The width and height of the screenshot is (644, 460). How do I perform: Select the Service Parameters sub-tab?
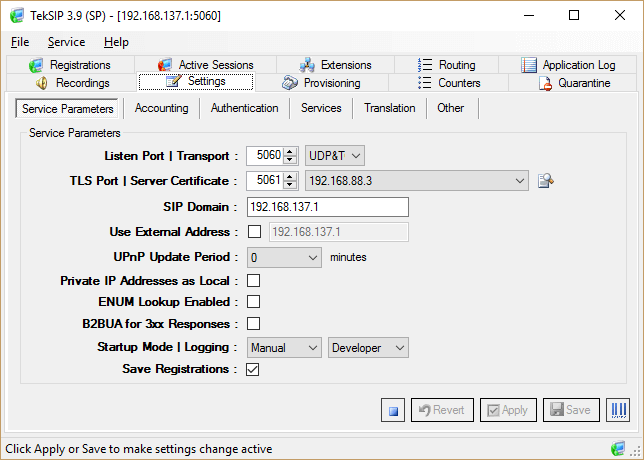pyautogui.click(x=67, y=109)
